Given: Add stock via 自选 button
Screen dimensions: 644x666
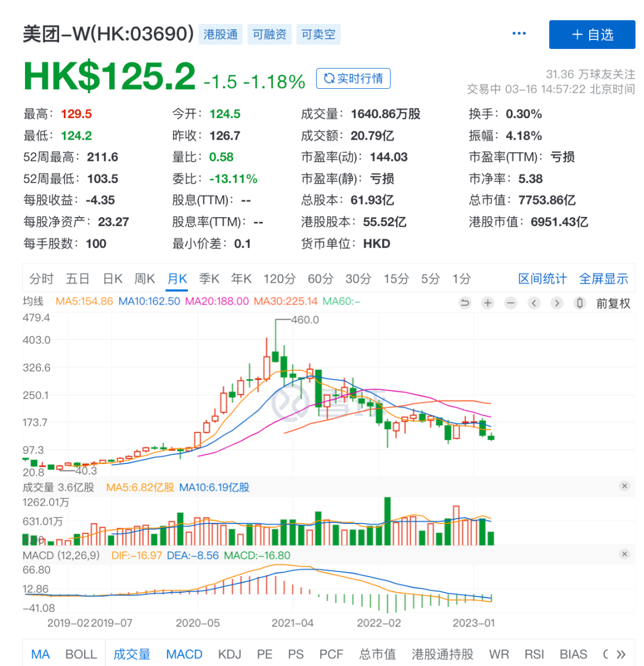Looking at the screenshot, I should pyautogui.click(x=592, y=35).
